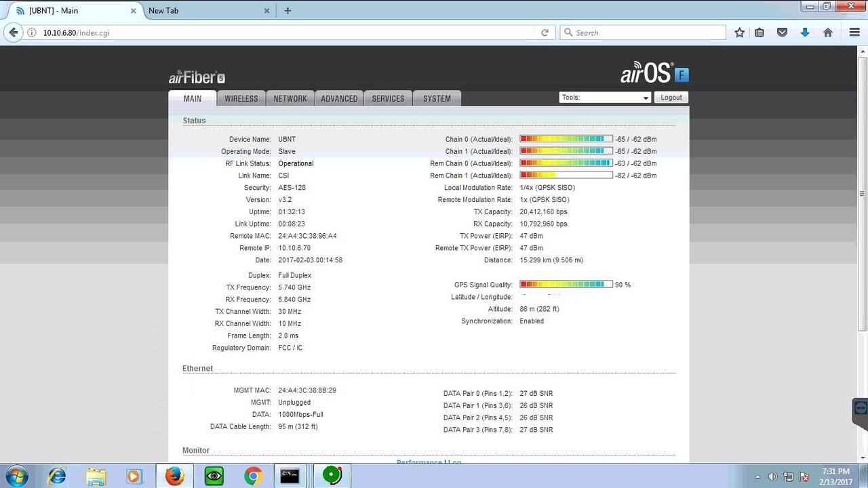
Task: Open the Firefox hamburger menu
Action: point(854,33)
